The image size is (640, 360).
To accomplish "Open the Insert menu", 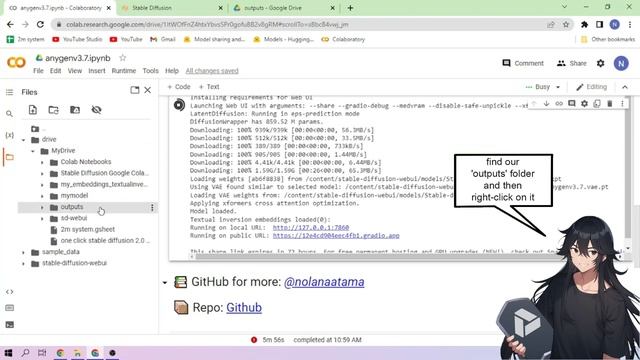I will click(97, 71).
